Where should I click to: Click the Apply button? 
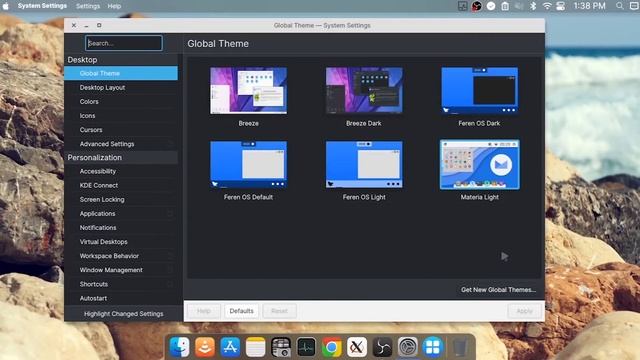coord(524,311)
